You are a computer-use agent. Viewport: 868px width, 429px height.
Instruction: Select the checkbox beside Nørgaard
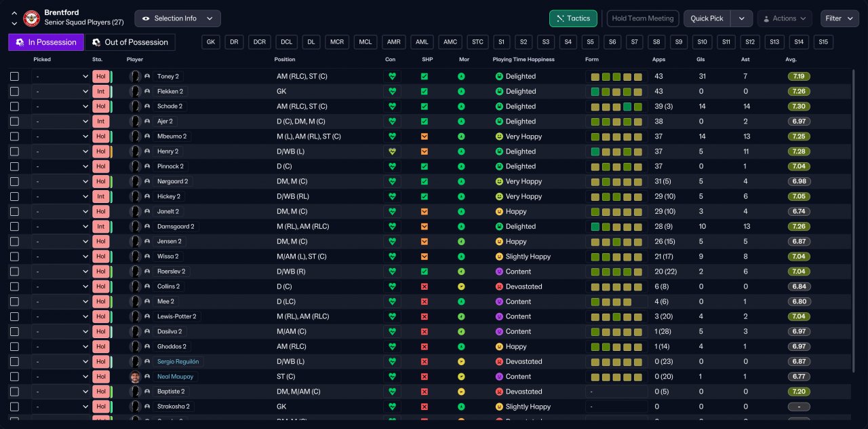pos(14,182)
